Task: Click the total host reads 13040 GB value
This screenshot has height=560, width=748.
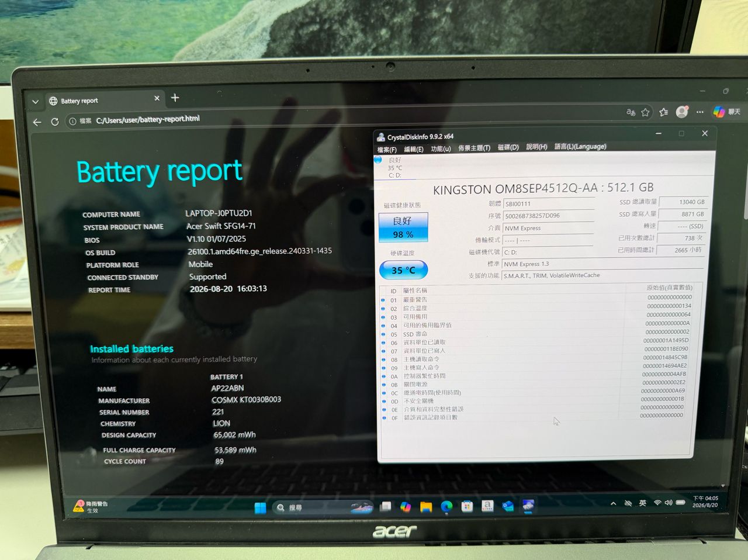Action: [x=683, y=202]
